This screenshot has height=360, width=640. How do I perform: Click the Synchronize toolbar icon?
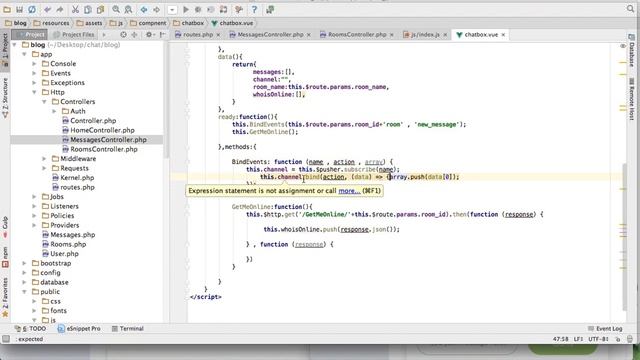32,9
